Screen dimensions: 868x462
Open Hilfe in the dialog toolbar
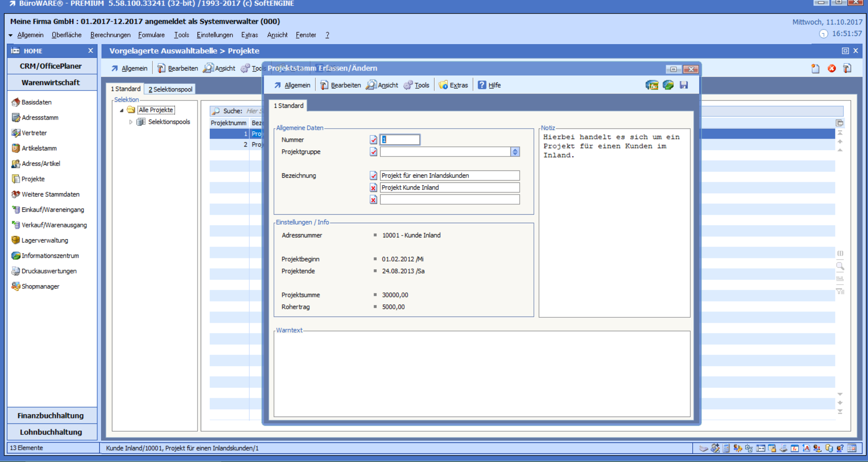point(489,85)
